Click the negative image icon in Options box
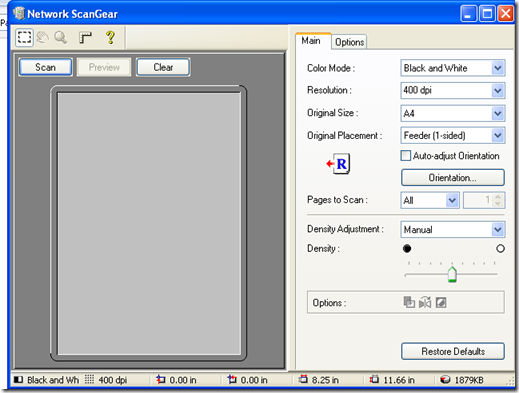This screenshot has width=519, height=393. [x=441, y=303]
